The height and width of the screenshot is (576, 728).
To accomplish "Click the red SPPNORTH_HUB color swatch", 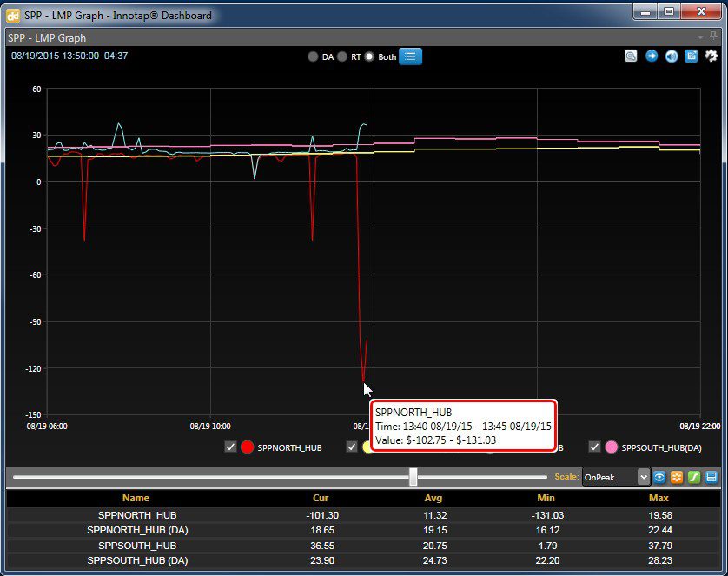I will pos(248,447).
